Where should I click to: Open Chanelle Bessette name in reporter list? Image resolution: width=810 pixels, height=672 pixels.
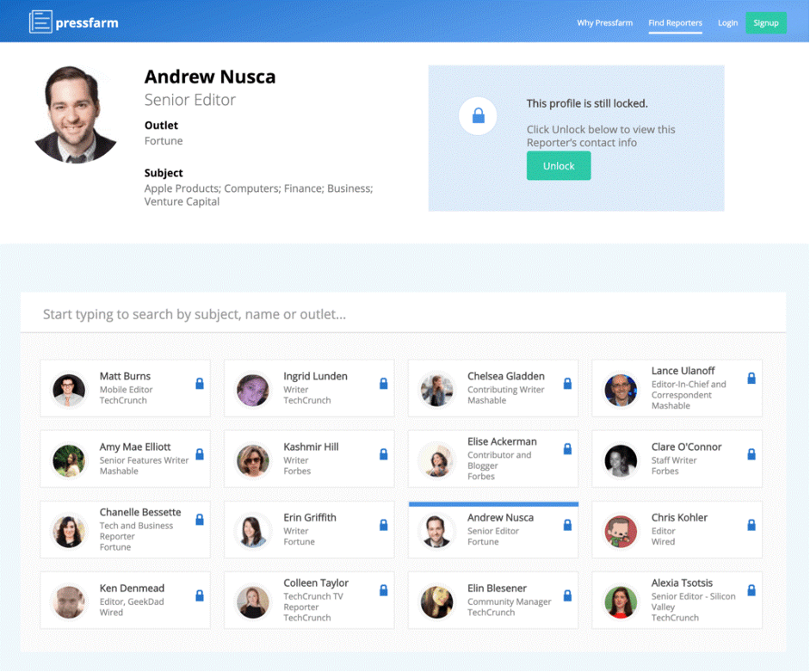[x=140, y=513]
